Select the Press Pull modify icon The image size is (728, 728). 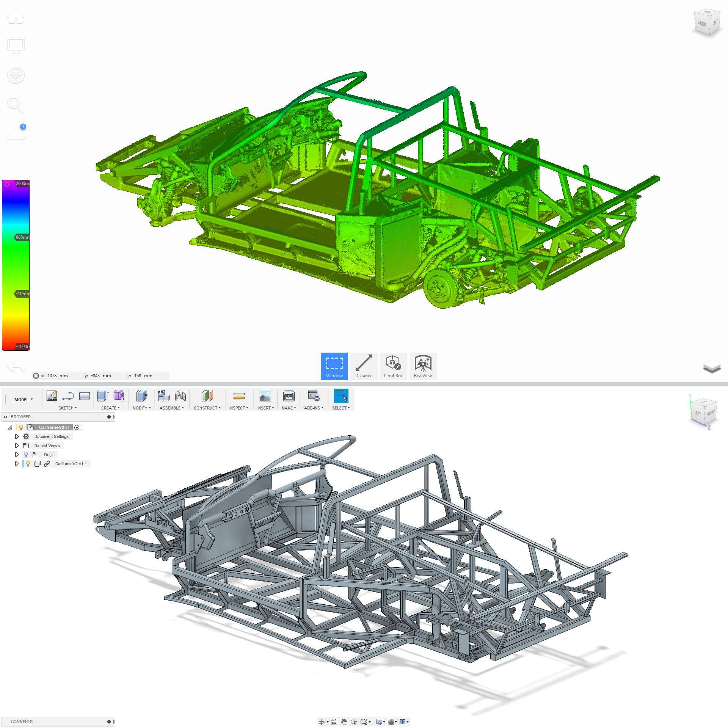pos(141,396)
